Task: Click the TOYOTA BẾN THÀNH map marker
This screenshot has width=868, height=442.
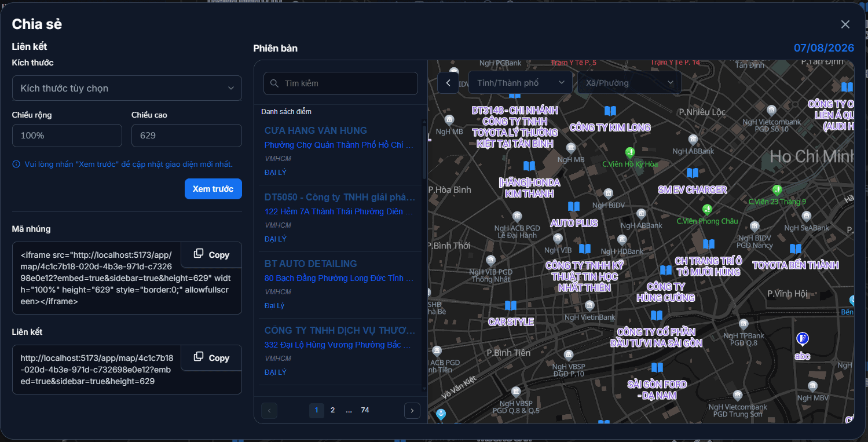Action: (x=796, y=249)
